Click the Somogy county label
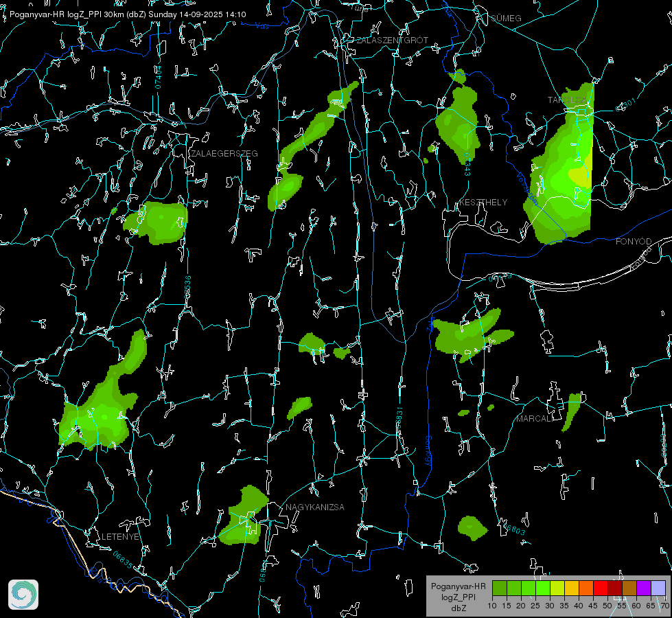The height and width of the screenshot is (618, 672). 428,450
